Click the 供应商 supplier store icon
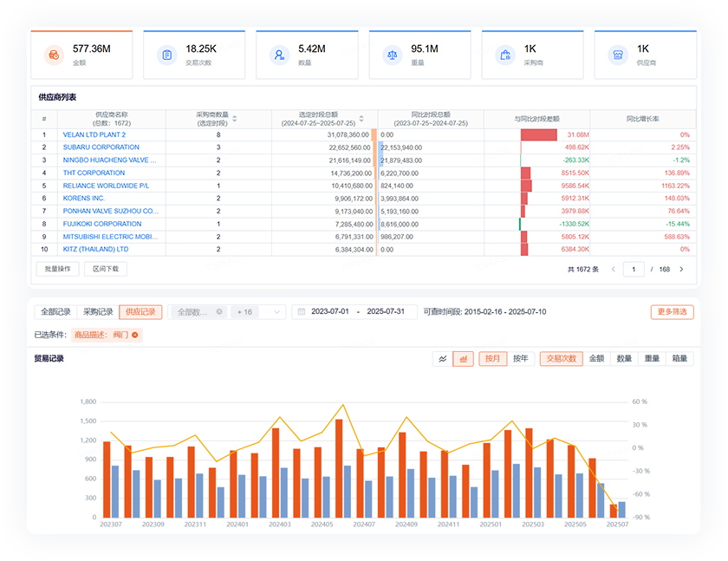Viewport: 728px width, 561px height. [x=618, y=55]
